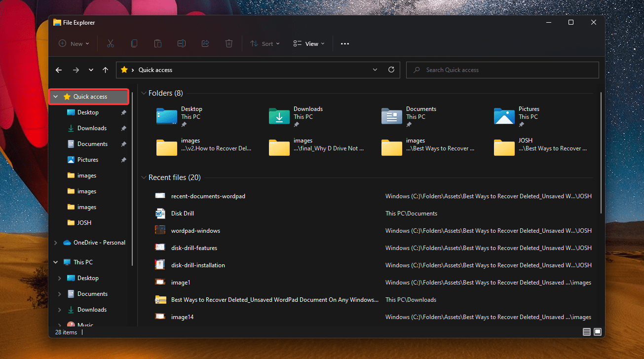Expand OneDrive - Personal tree node

click(56, 243)
